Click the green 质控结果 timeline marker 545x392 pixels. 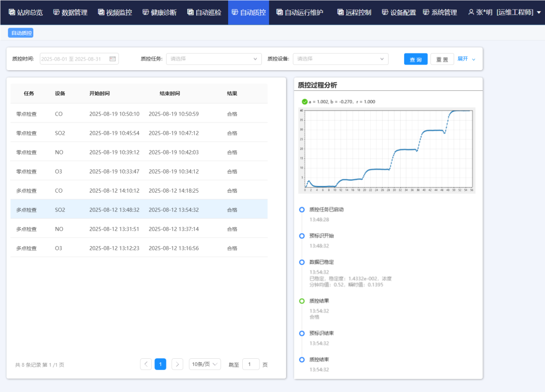tap(302, 301)
